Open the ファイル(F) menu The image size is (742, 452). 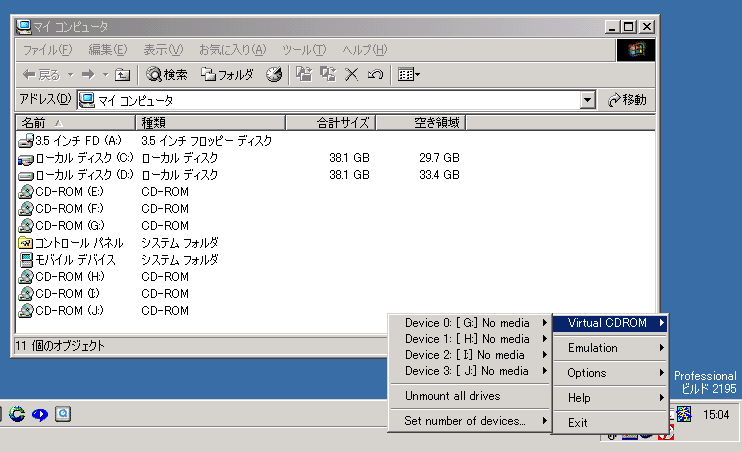click(x=47, y=49)
